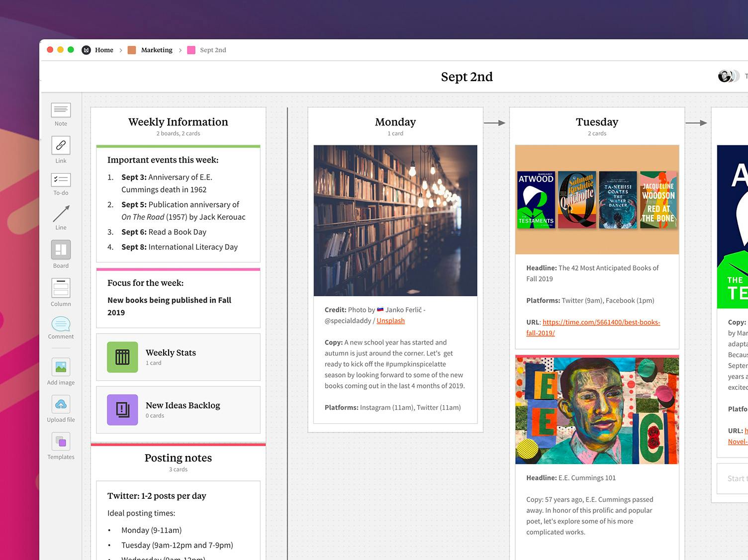
Task: Go to Marketing in breadcrumb
Action: (x=157, y=50)
